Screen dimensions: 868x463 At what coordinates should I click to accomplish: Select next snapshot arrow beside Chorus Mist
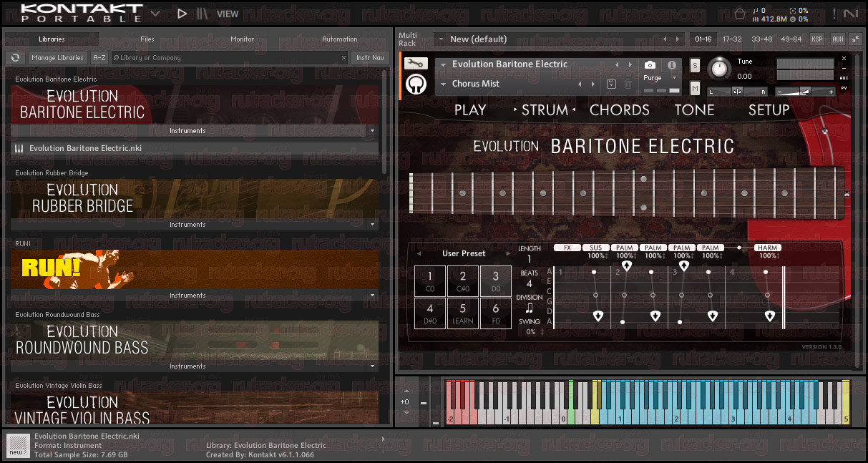point(593,84)
